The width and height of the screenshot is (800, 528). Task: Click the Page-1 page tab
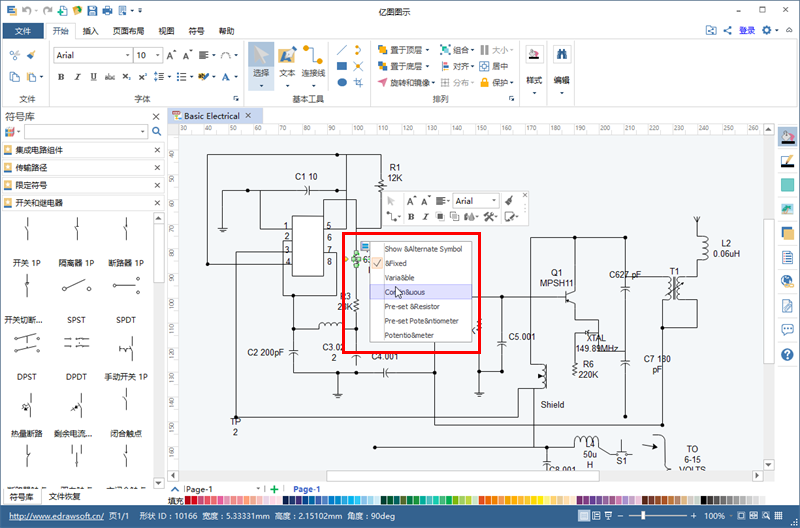[x=307, y=489]
